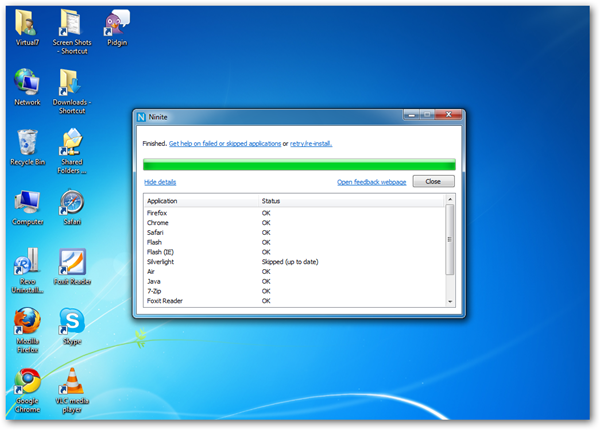
Task: Click the Application column header
Action: (166, 201)
